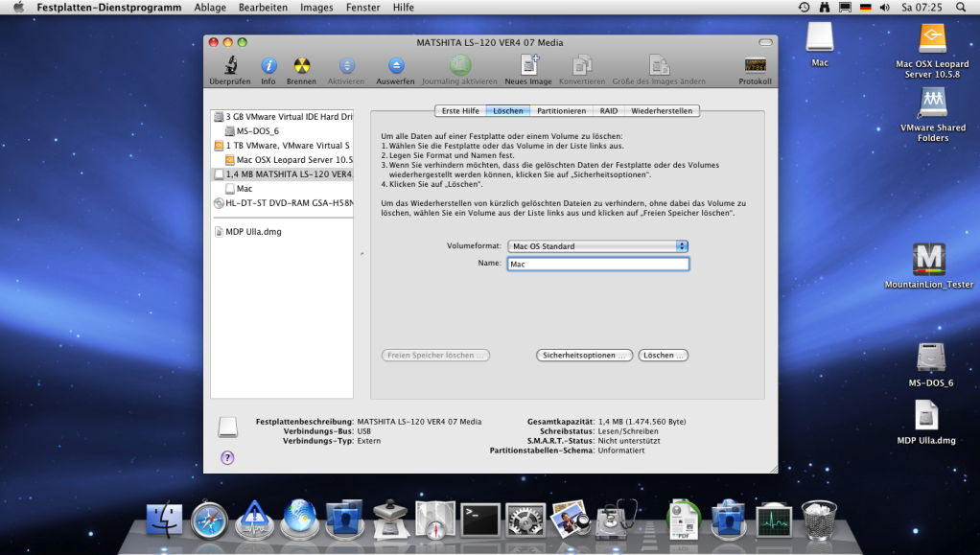Viewport: 980px width, 555px height.
Task: Click the German flag input menu
Action: click(x=866, y=8)
